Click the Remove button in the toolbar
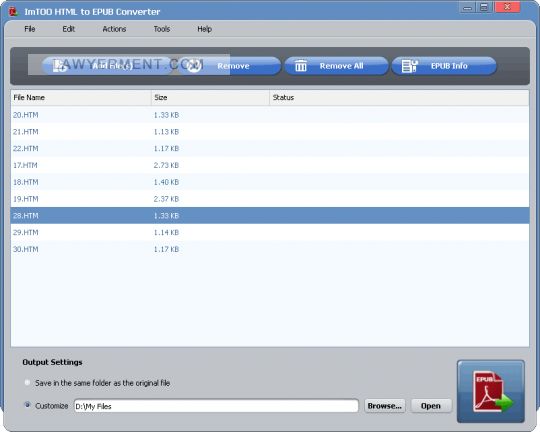This screenshot has width=540, height=432. [230, 66]
